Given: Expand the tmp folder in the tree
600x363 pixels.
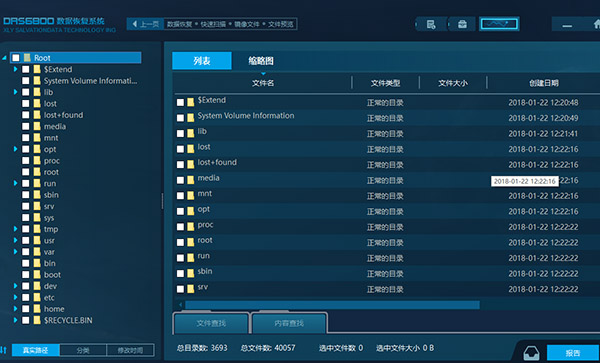Looking at the screenshot, I should [x=16, y=229].
